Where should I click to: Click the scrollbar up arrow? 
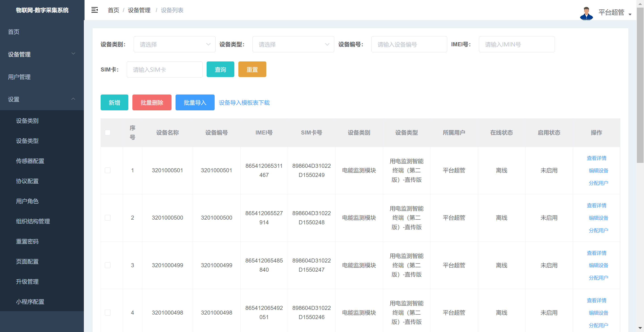coord(640,4)
